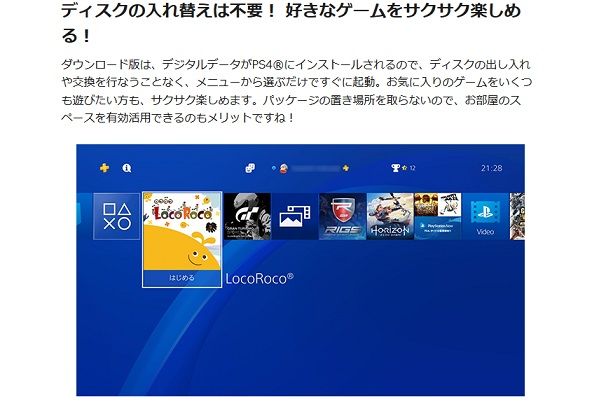Open the PlayStation Now tile
Image resolution: width=592 pixels, height=404 pixels.
[x=438, y=216]
